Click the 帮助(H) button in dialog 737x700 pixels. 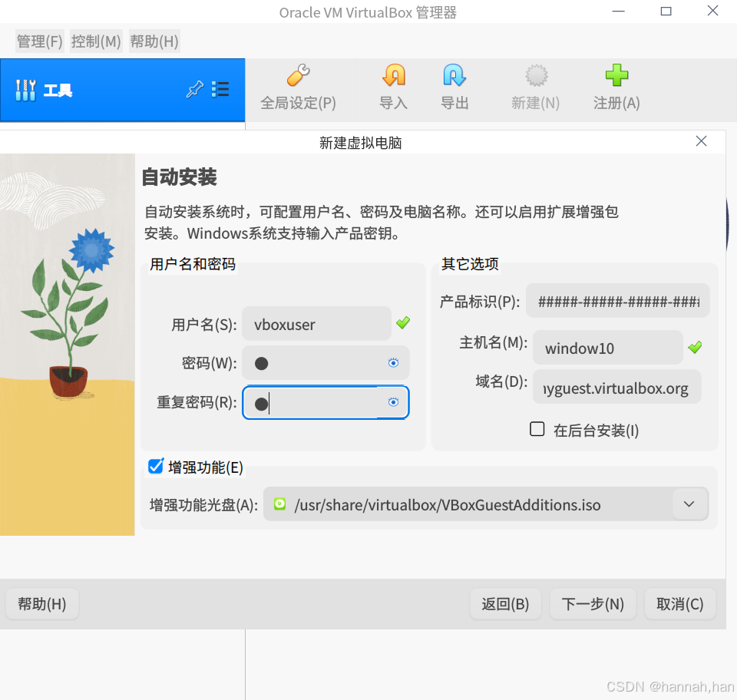pos(41,604)
